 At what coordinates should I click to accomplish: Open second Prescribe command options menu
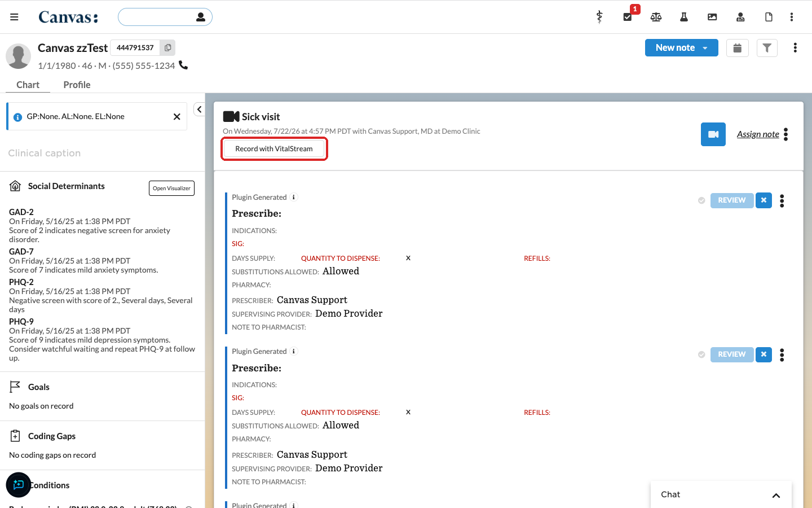click(782, 355)
